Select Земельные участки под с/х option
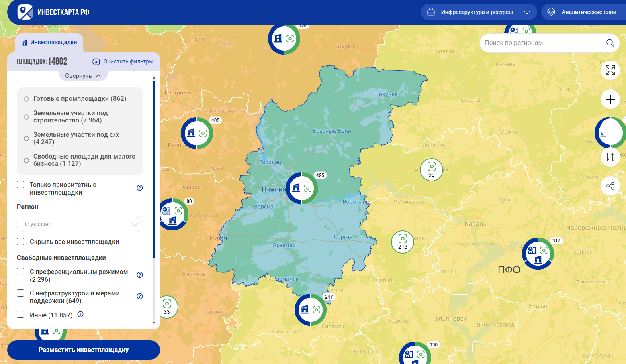The height and width of the screenshot is (364, 626). 27,138
